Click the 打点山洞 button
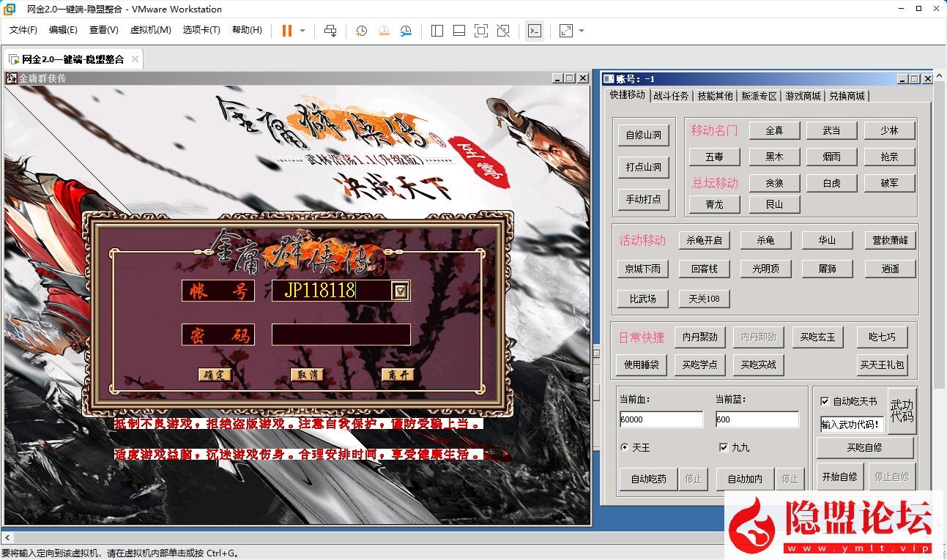Viewport: 947px width, 560px height. point(644,167)
